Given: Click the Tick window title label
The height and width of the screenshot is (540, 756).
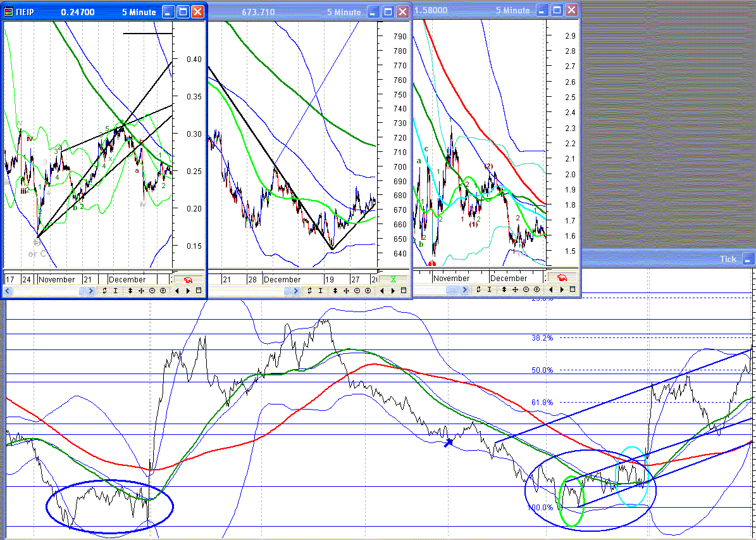Looking at the screenshot, I should [x=728, y=259].
